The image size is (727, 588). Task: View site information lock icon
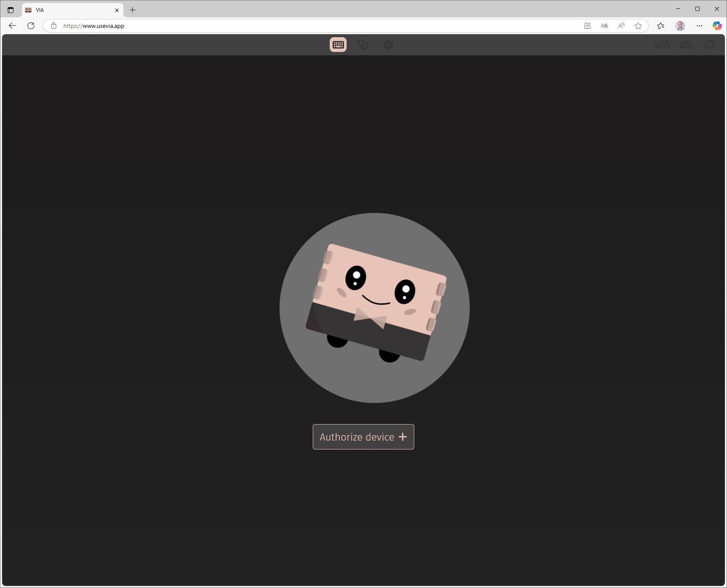54,26
